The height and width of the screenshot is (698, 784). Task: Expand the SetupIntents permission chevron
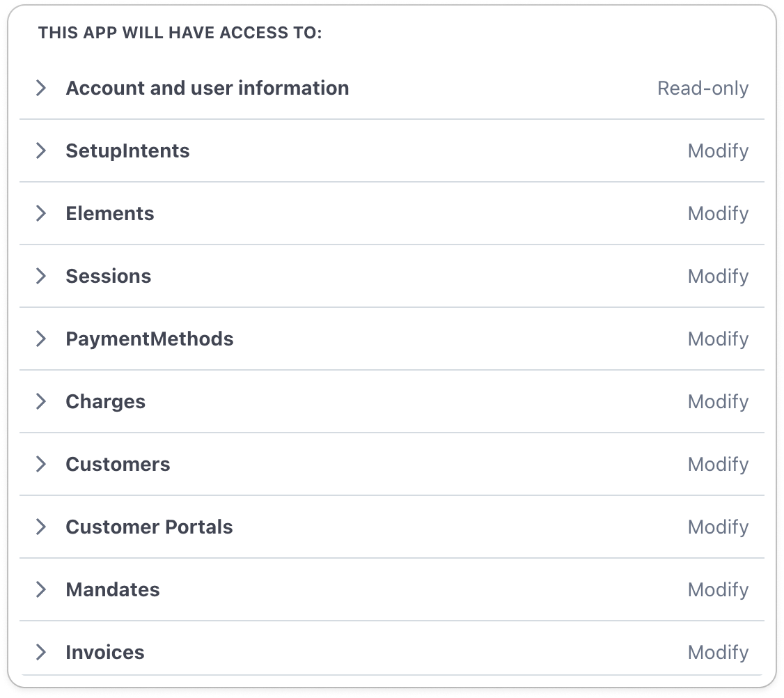click(x=42, y=150)
